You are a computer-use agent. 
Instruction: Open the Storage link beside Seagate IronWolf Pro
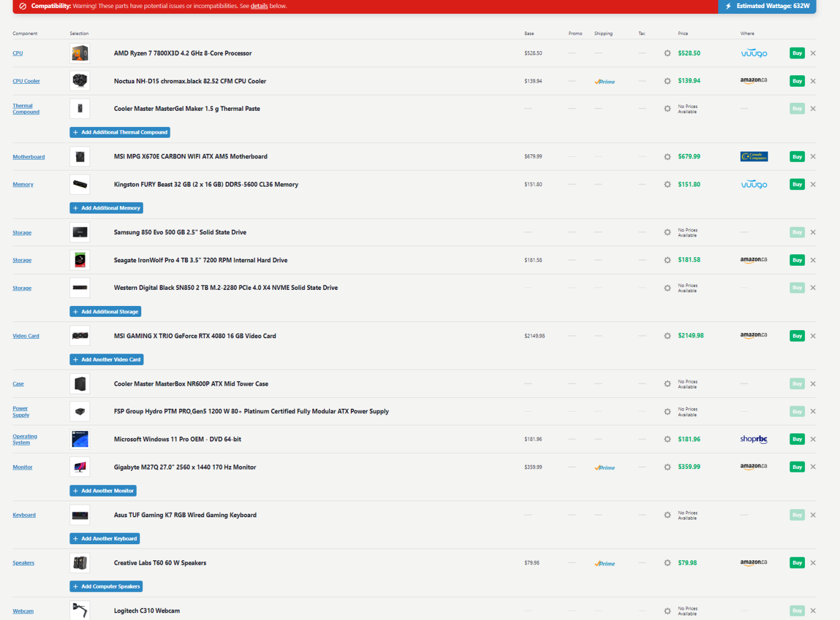(22, 260)
